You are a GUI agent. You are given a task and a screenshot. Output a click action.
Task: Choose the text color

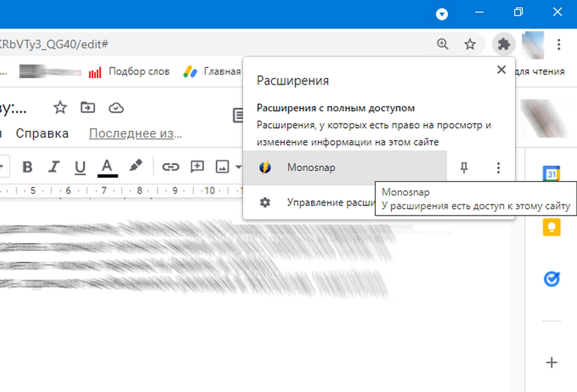107,168
